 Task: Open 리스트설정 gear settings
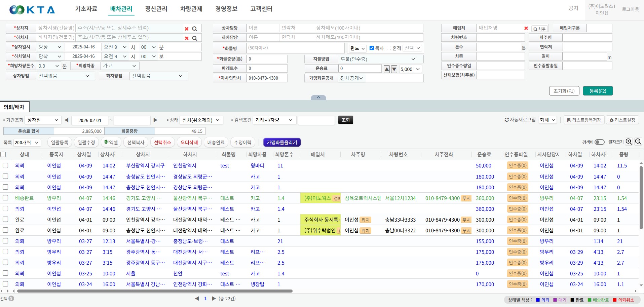pos(622,120)
